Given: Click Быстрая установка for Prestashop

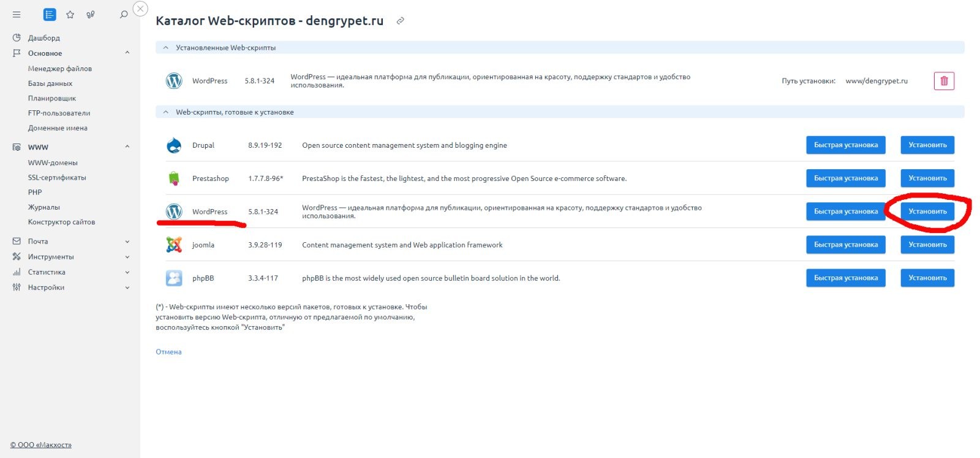Looking at the screenshot, I should 845,178.
